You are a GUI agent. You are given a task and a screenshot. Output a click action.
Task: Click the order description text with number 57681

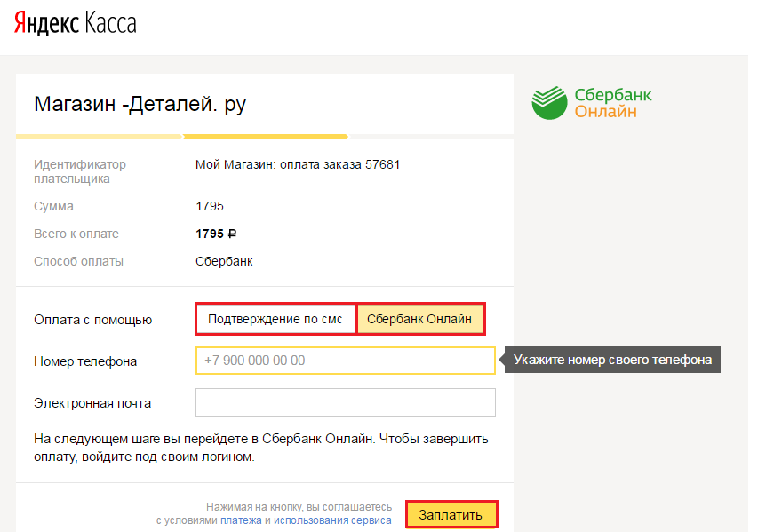(298, 164)
